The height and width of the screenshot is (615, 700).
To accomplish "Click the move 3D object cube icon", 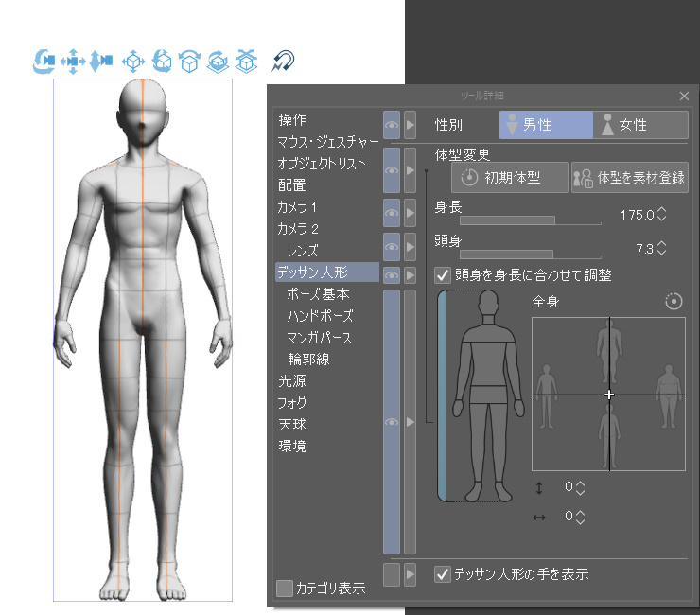I will pyautogui.click(x=133, y=61).
